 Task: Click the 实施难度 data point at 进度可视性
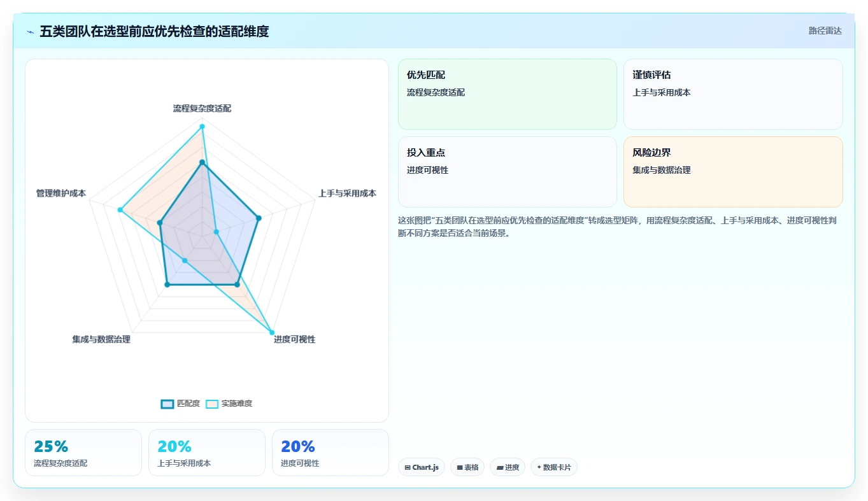[272, 332]
